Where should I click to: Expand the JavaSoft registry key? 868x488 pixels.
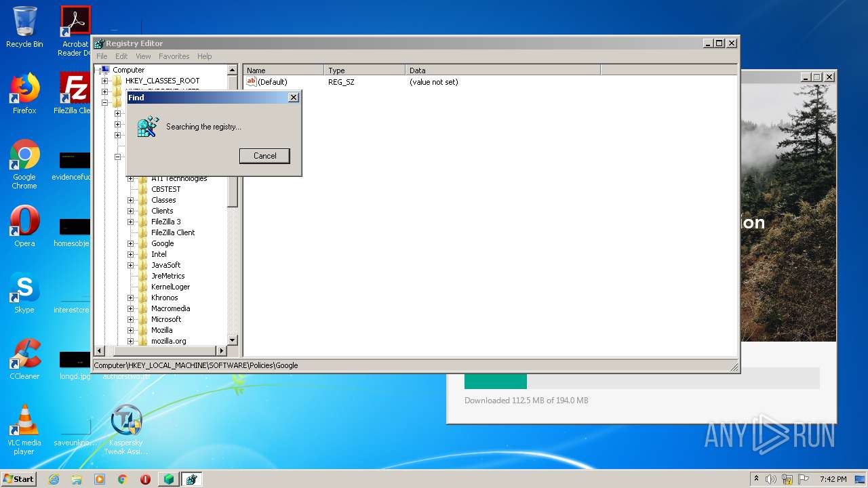[x=130, y=265]
